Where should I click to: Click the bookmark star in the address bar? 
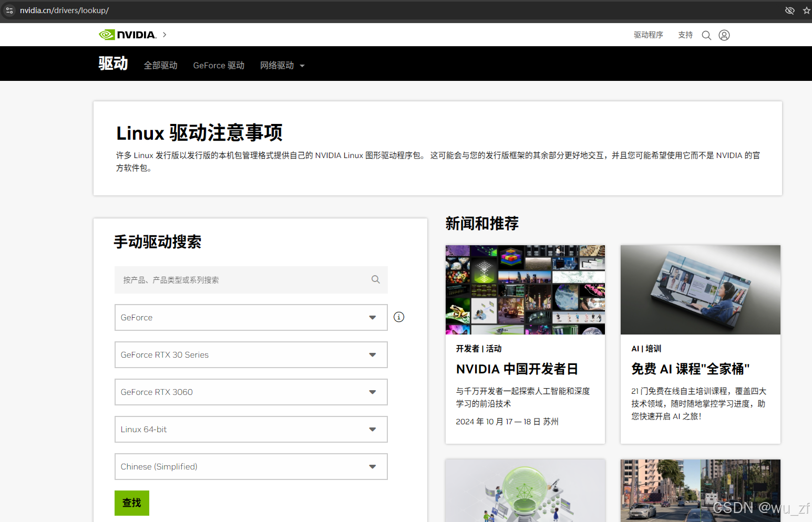(806, 10)
